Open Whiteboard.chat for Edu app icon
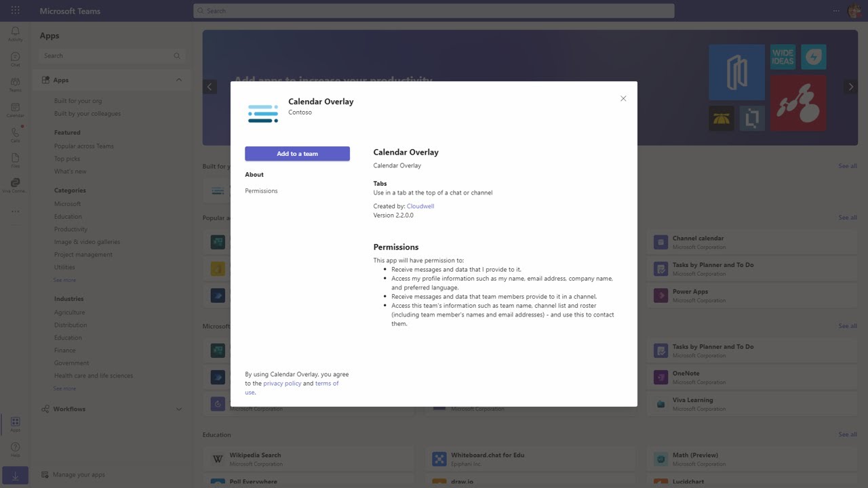 439,459
